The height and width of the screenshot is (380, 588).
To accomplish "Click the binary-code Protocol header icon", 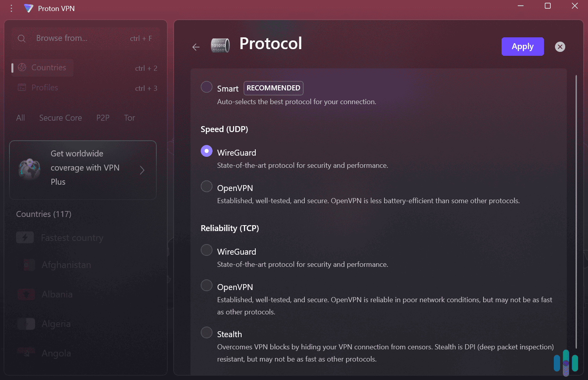I will tap(220, 45).
